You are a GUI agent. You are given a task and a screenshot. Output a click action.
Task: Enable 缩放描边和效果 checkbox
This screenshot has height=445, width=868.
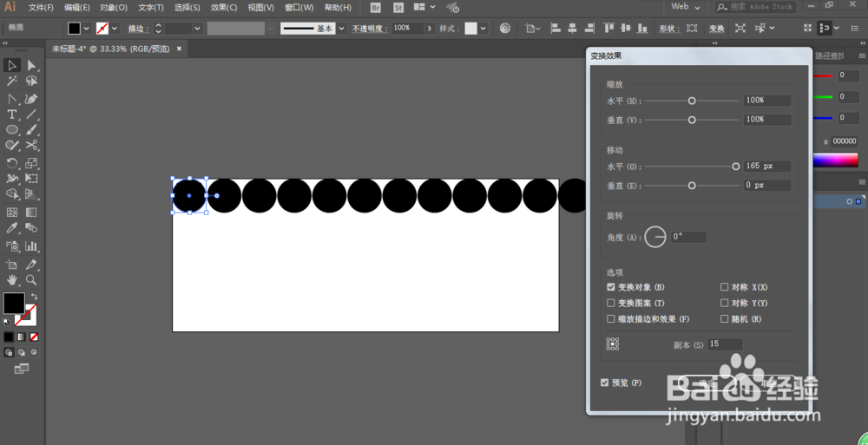pos(610,319)
